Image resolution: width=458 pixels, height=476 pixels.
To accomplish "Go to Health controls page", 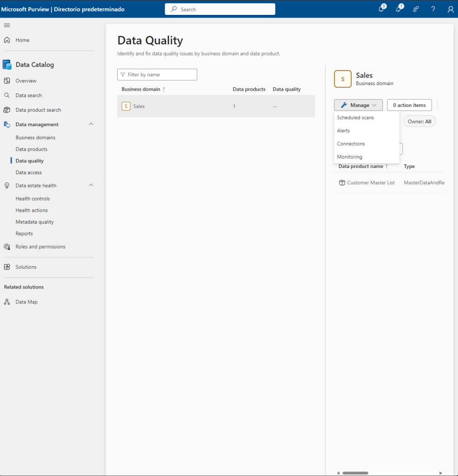I will [33, 199].
